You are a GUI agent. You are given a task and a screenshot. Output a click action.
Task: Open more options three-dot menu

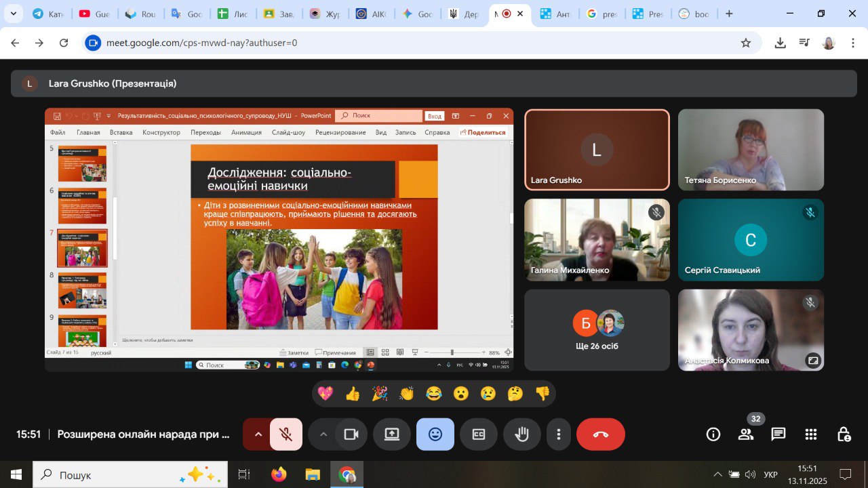pos(558,434)
